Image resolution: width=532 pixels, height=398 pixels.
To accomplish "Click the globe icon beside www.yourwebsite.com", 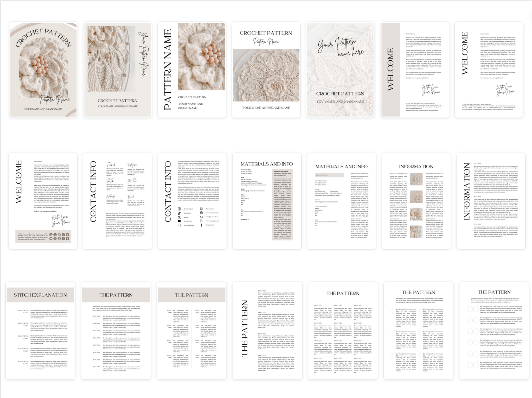I will 201,213.
